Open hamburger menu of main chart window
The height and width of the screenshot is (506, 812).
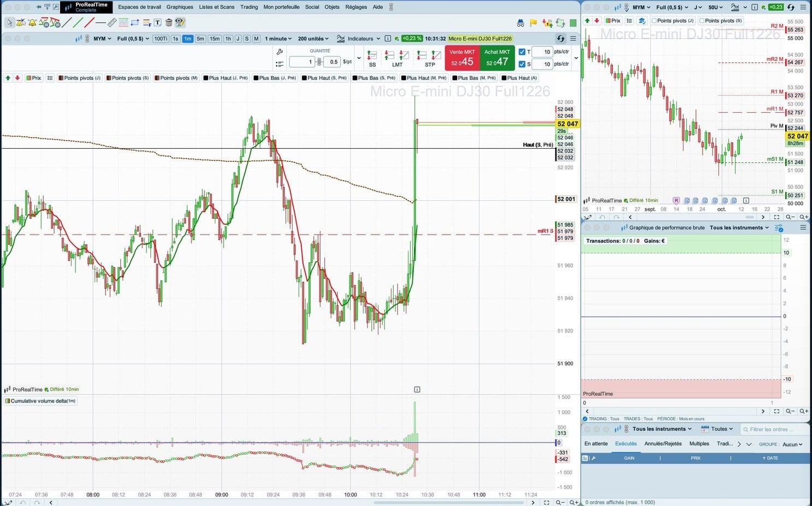click(x=573, y=38)
